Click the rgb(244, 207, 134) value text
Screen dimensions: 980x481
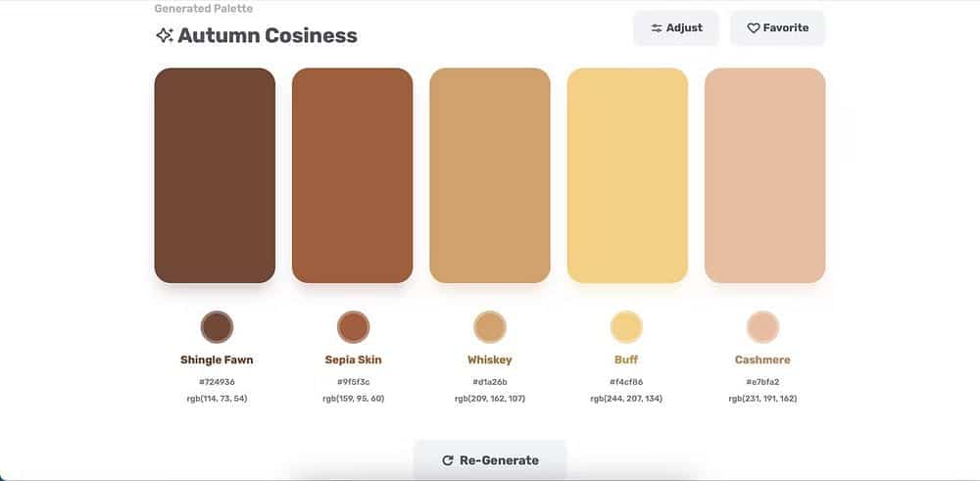pyautogui.click(x=626, y=399)
